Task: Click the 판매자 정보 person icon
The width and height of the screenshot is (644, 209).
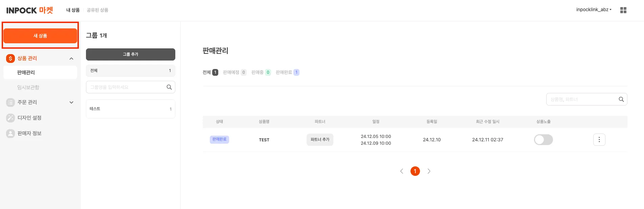Action: pyautogui.click(x=10, y=133)
